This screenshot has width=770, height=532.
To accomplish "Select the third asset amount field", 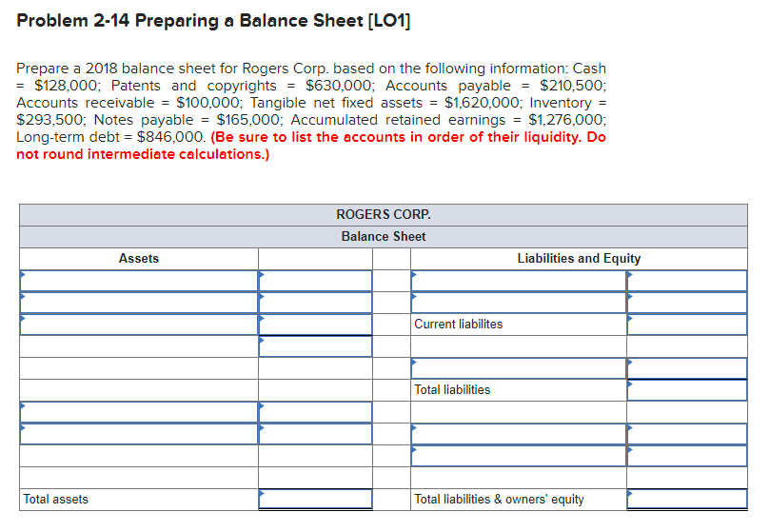I will click(315, 325).
